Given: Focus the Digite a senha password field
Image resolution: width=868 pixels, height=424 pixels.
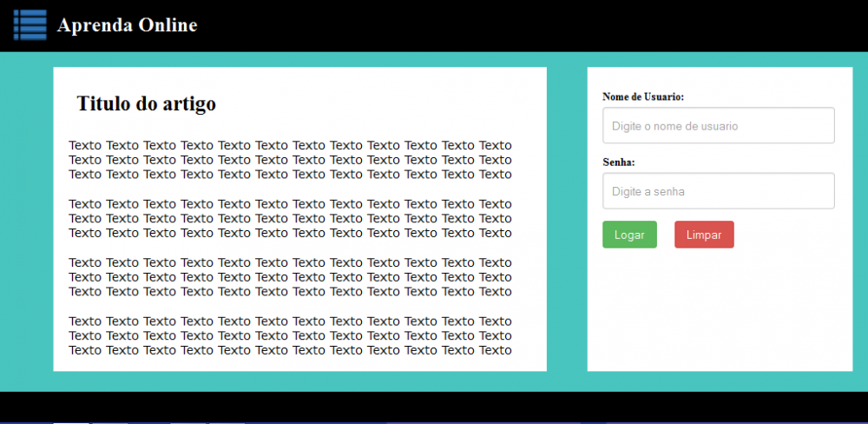Looking at the screenshot, I should [719, 191].
